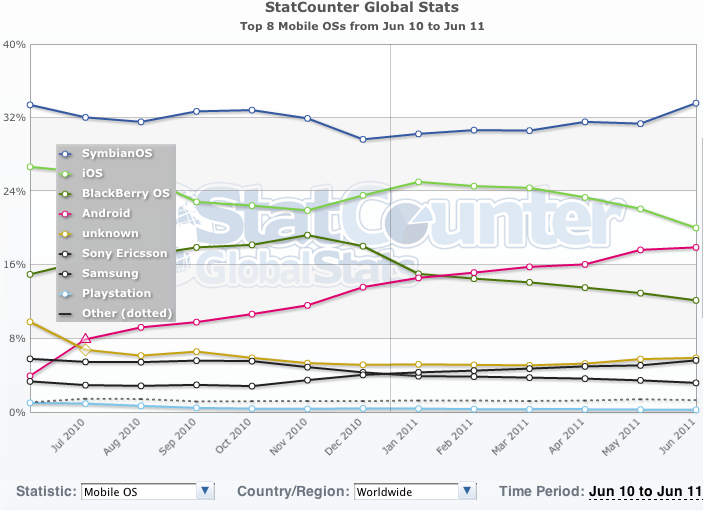Screen dimensions: 703x510
Task: Click the Statistic dropdown arrow button
Action: pos(205,491)
